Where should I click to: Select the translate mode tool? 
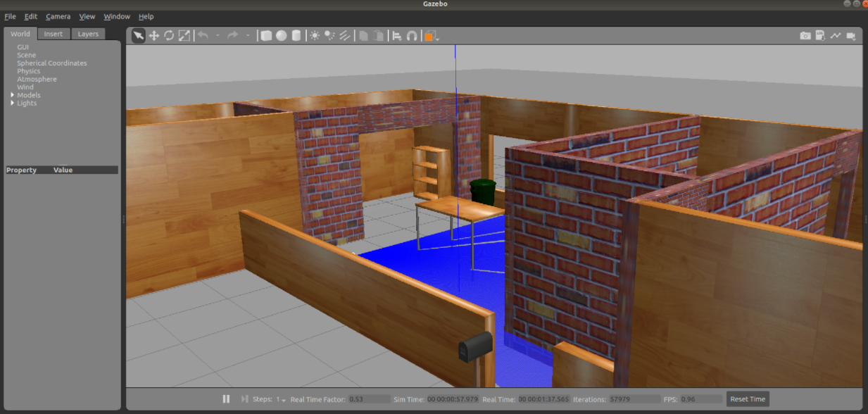[x=154, y=36]
